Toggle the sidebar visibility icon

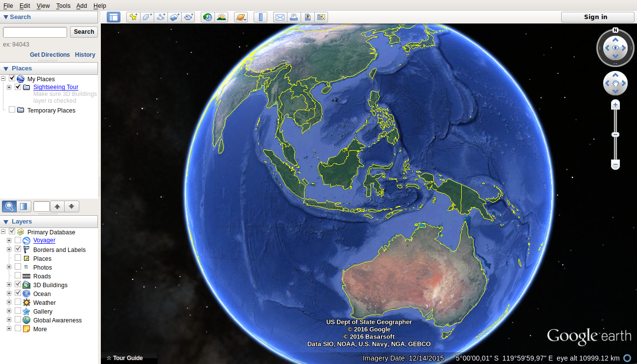(x=113, y=17)
